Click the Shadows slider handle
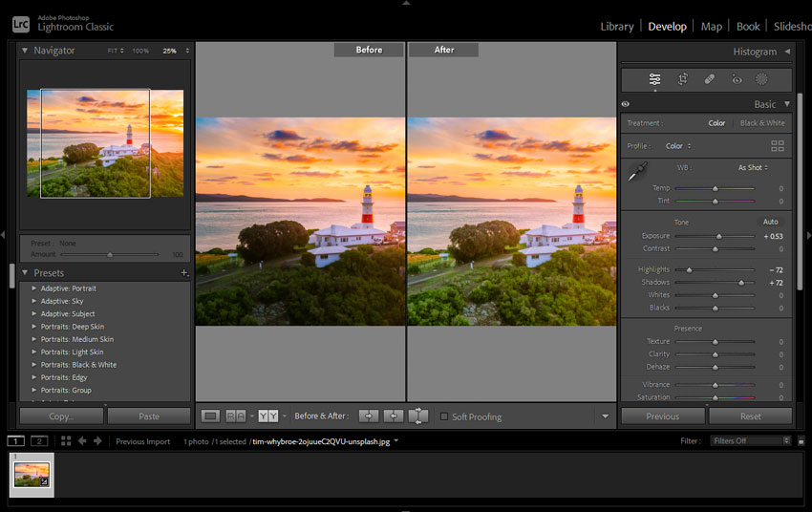This screenshot has height=512, width=812. pyautogui.click(x=741, y=283)
